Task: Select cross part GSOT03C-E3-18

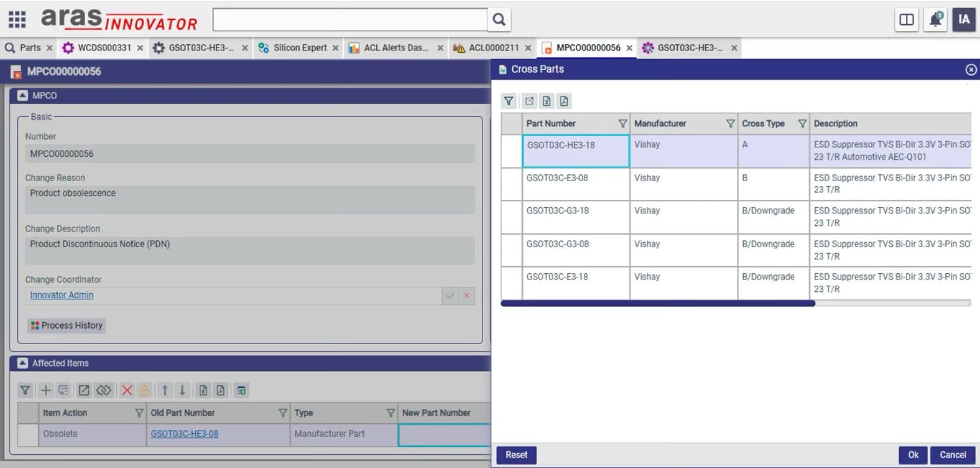Action: [x=576, y=283]
